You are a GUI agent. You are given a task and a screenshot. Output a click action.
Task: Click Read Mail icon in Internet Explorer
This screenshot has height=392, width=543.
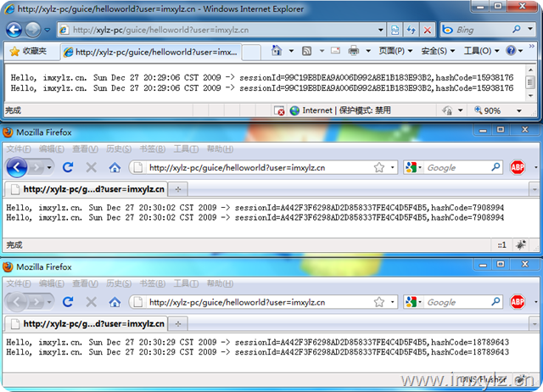click(x=335, y=51)
